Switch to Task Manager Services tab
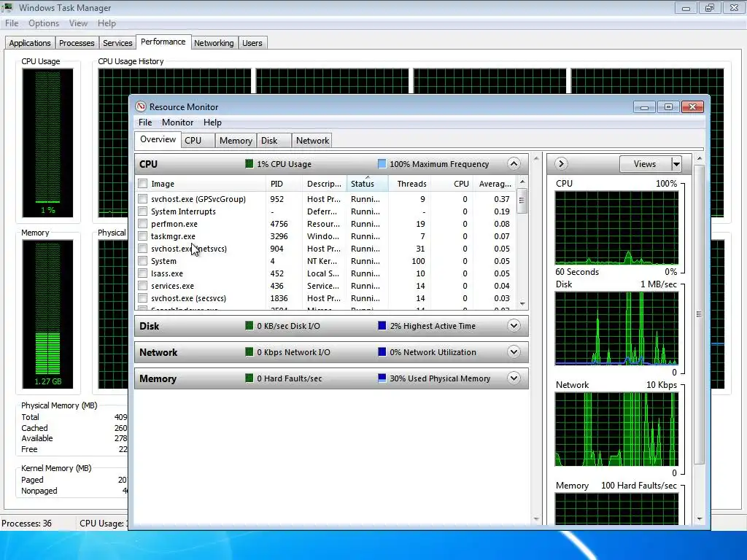The image size is (747, 560). pyautogui.click(x=117, y=43)
